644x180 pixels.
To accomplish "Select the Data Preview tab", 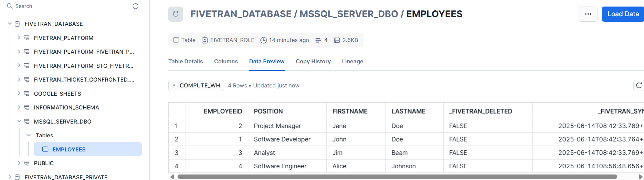I will (x=267, y=61).
